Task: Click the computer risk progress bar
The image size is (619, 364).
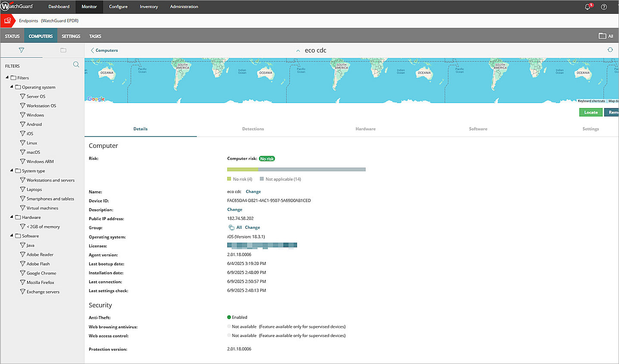Action: coord(296,170)
